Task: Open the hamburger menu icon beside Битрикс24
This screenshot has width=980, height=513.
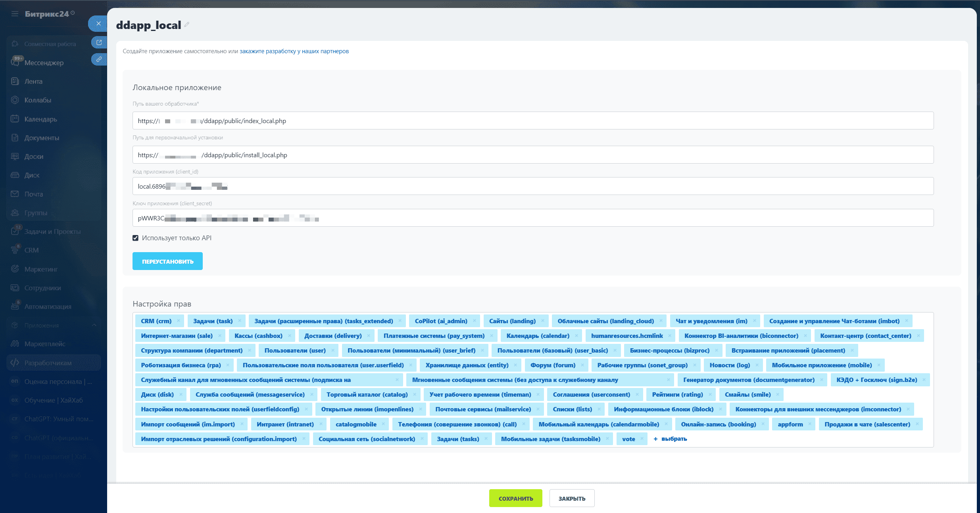Action: tap(15, 14)
